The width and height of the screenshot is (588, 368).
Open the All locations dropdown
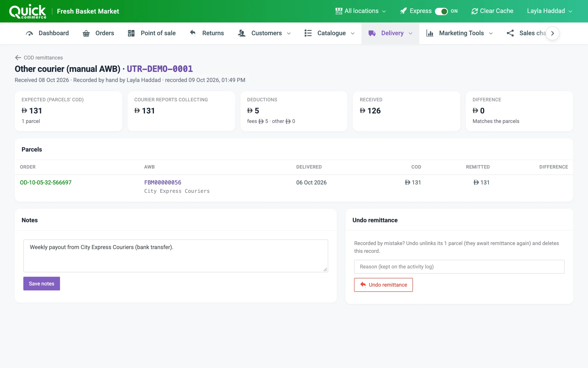click(361, 11)
